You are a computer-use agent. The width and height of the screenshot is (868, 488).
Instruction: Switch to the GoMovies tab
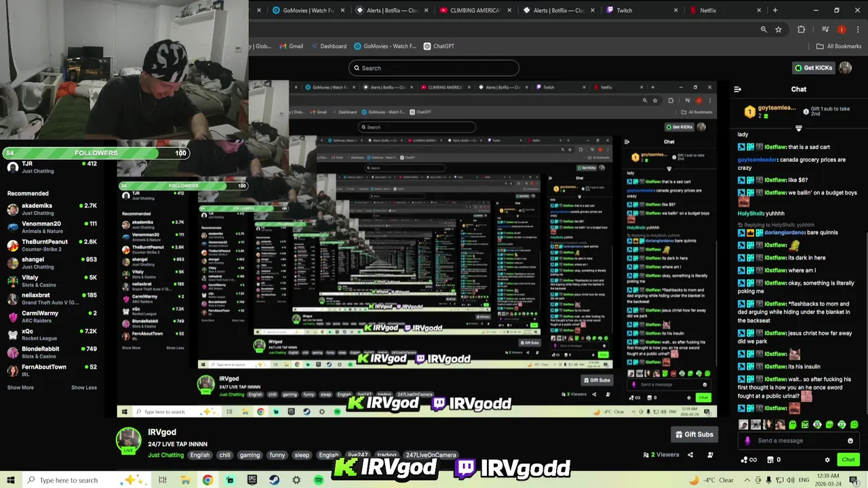(309, 10)
